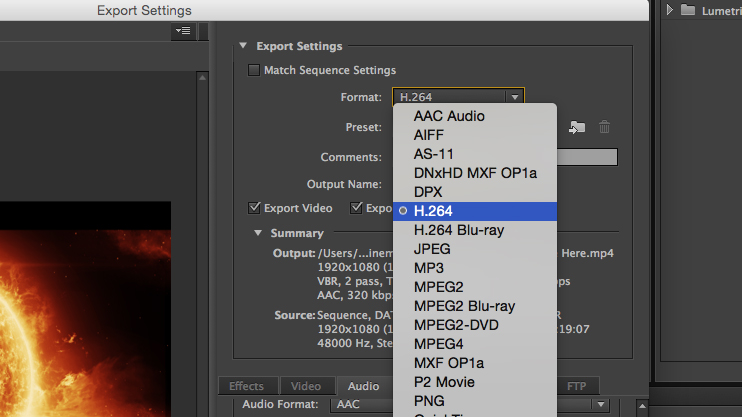Open the source panel flyout menu icon
Viewport: 742px width, 417px height.
click(x=183, y=31)
